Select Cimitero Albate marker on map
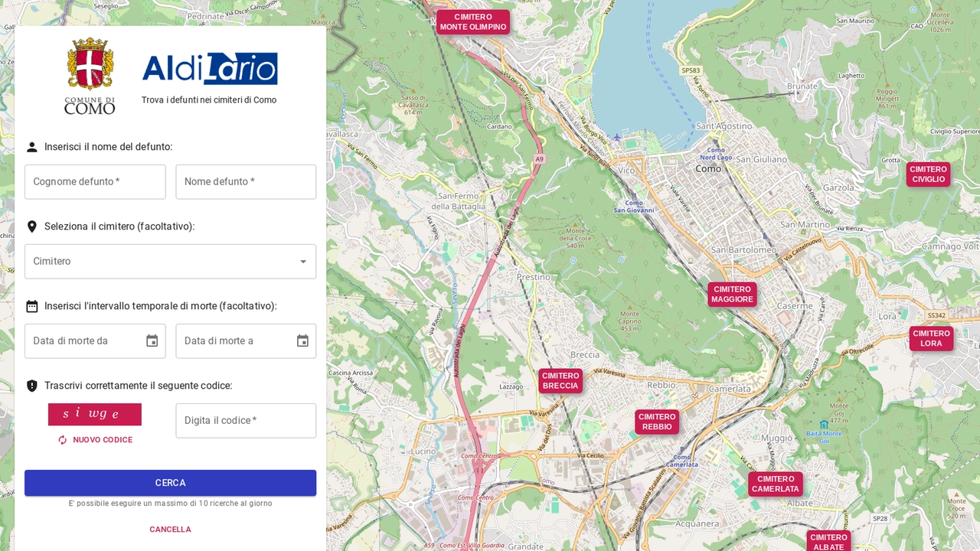Viewport: 980px width, 551px height. [x=828, y=541]
